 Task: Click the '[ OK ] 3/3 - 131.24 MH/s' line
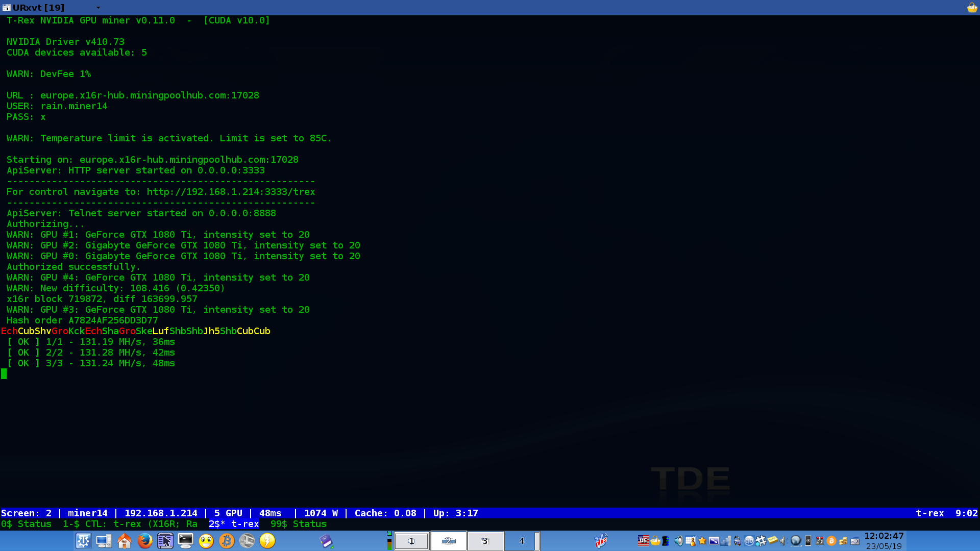click(x=91, y=363)
